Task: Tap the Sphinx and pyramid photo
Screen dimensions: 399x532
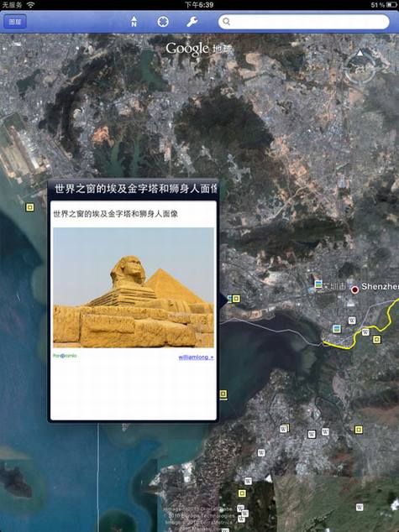Action: pyautogui.click(x=134, y=288)
